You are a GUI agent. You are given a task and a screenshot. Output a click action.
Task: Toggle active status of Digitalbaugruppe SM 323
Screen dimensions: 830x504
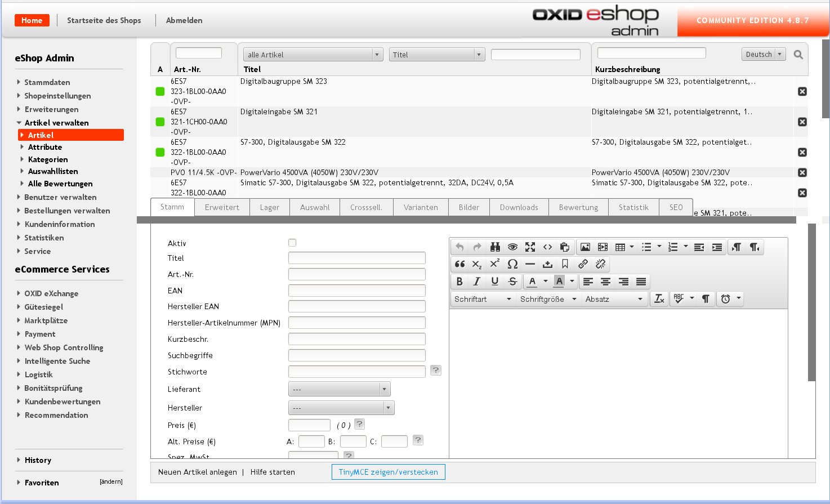tap(160, 91)
